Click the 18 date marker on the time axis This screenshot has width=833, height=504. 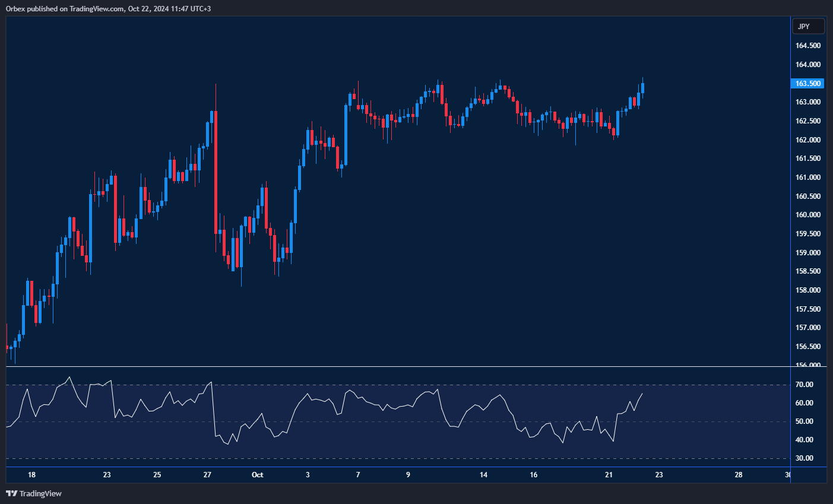click(x=31, y=475)
